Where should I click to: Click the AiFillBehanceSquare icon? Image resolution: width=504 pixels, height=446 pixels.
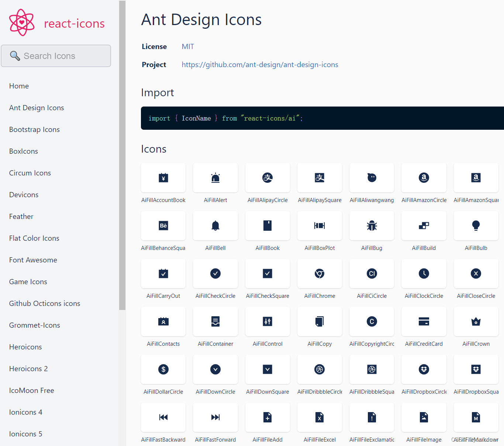tap(163, 226)
